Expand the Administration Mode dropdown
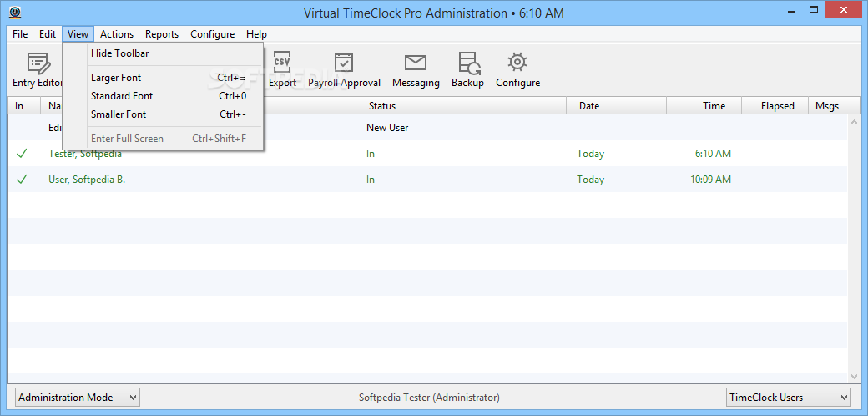Viewport: 868px width, 416px height. click(x=78, y=397)
